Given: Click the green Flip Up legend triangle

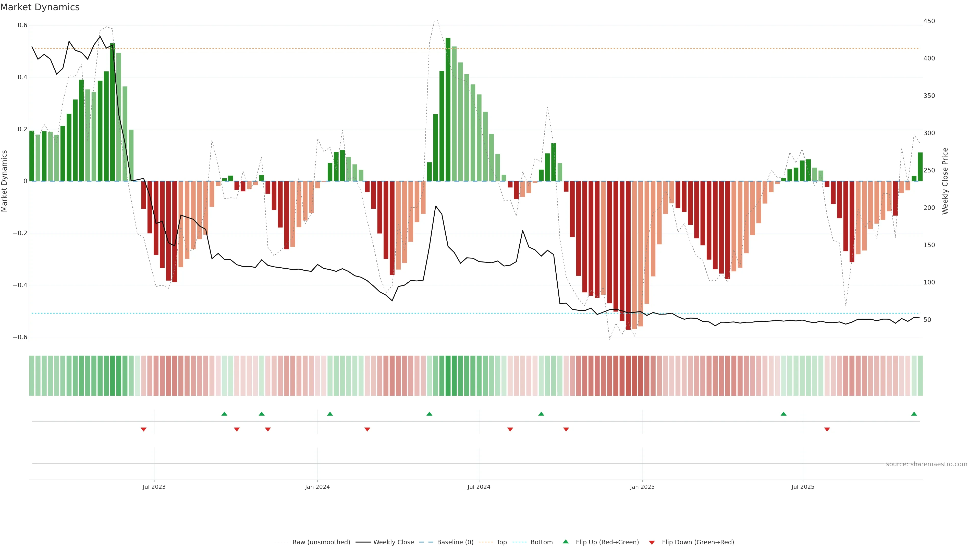Looking at the screenshot, I should pos(566,542).
